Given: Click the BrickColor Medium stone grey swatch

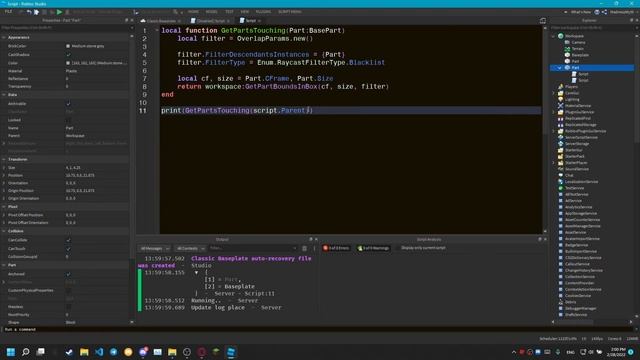Looking at the screenshot, I should tap(68, 46).
